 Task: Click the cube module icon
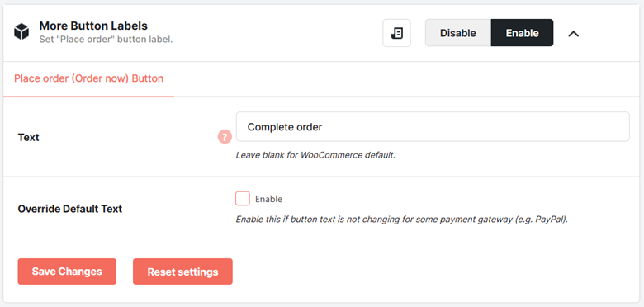tap(21, 31)
